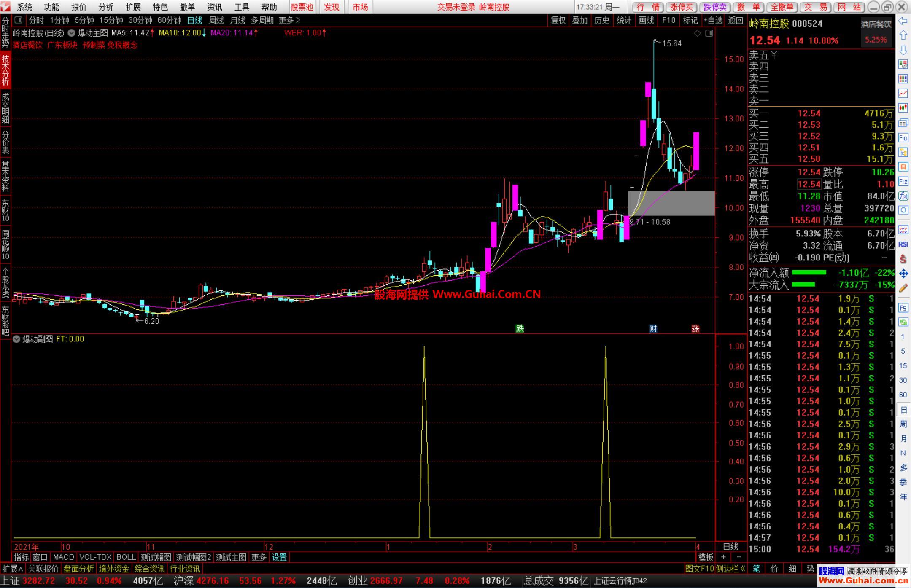Viewport: 911px width, 588px height.
Task: Click the blue four-way move arrows icon
Action: (x=903, y=274)
